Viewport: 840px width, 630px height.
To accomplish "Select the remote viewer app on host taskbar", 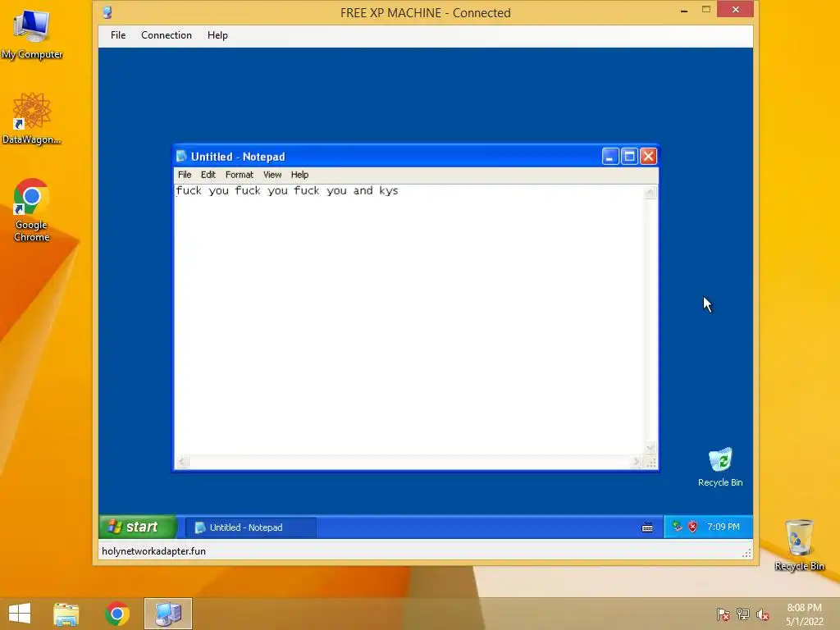I will [167, 614].
